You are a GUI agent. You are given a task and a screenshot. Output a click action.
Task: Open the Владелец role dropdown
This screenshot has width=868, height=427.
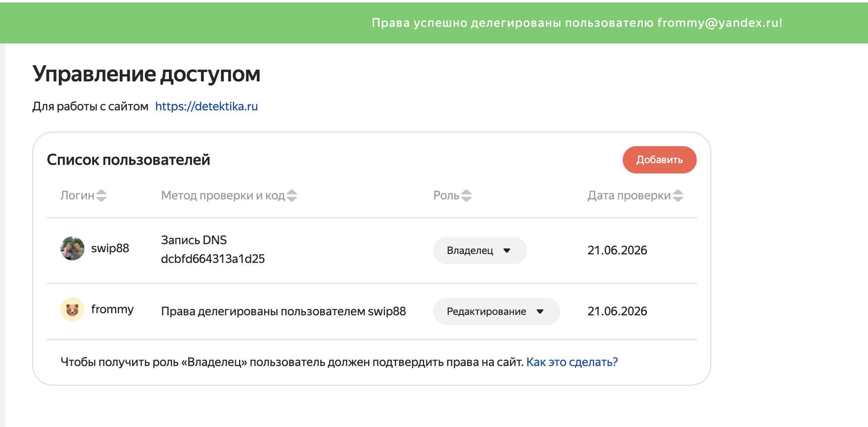(480, 251)
